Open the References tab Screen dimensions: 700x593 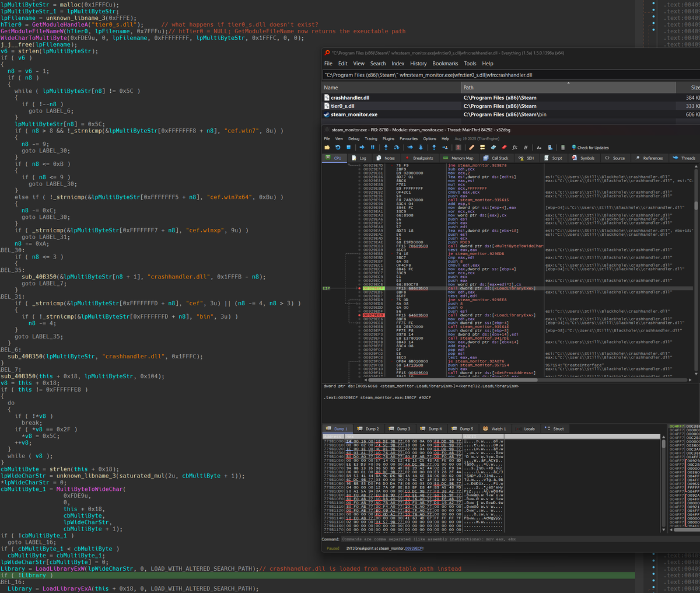click(x=649, y=158)
